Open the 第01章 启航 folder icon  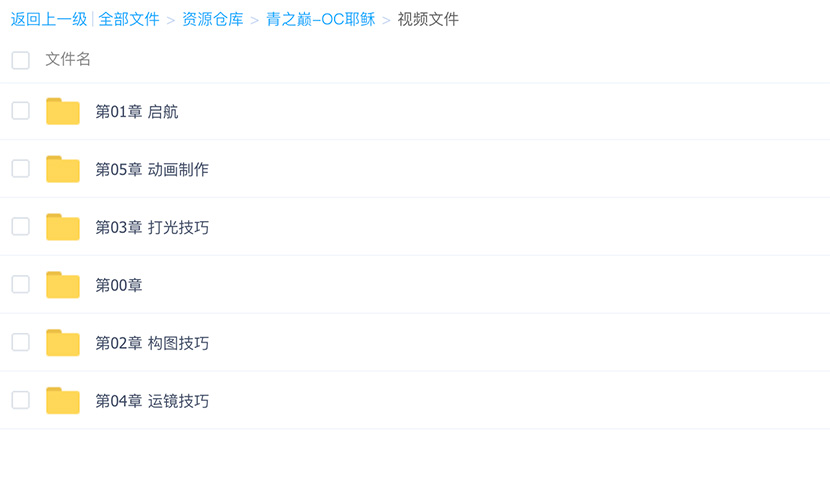click(62, 111)
